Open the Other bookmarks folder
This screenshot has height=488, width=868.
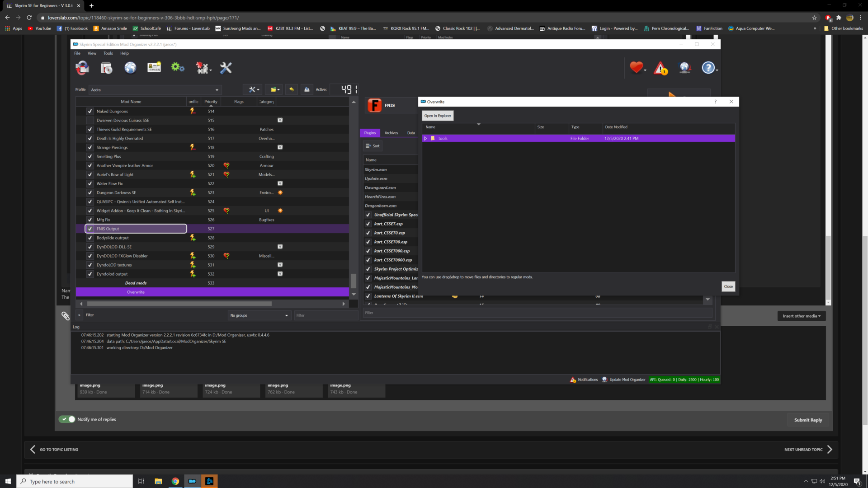coord(843,28)
